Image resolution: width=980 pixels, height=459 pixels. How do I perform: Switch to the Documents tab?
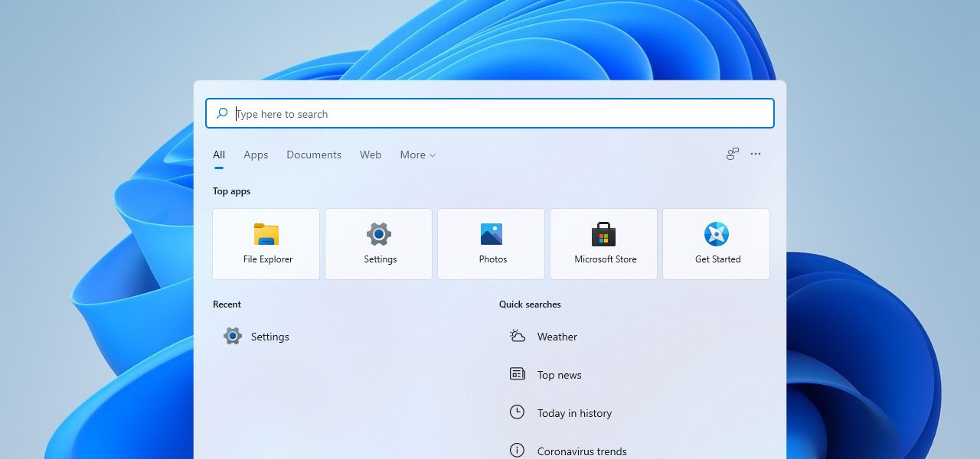pyautogui.click(x=314, y=155)
